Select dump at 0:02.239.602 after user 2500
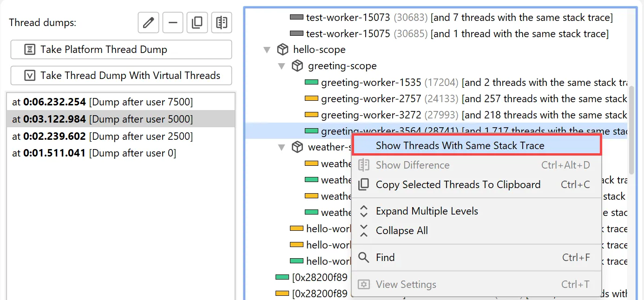 click(x=121, y=136)
